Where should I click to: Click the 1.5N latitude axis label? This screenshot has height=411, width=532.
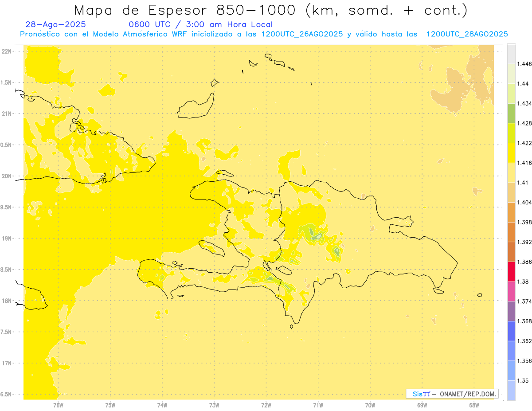point(7,82)
